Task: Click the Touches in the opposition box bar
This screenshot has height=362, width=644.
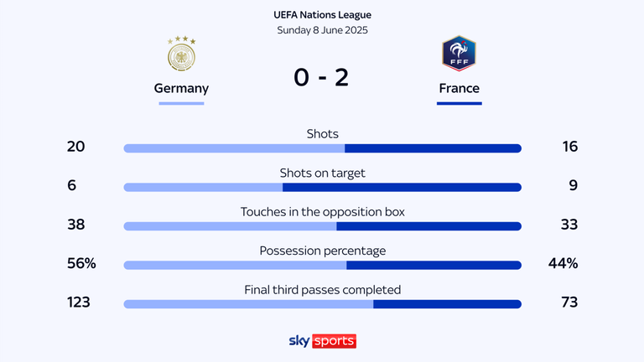Action: click(x=322, y=226)
